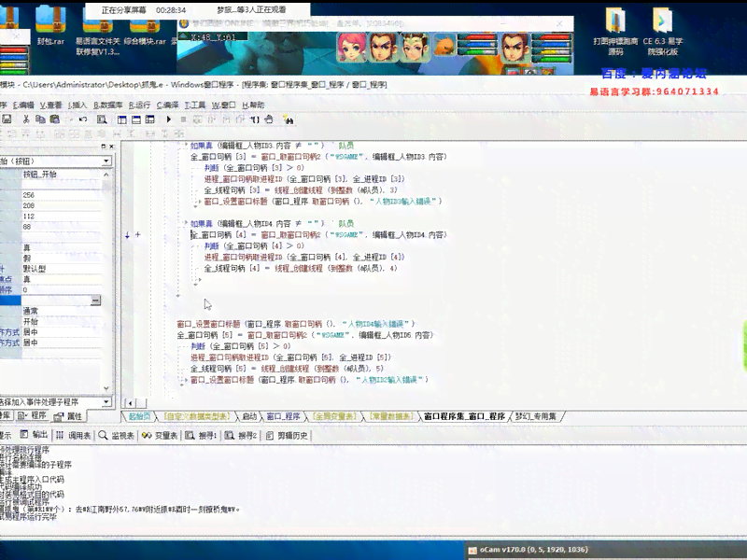Viewport: 747px width, 560px height.
Task: Open the H.帮助 menu
Action: pyautogui.click(x=253, y=105)
